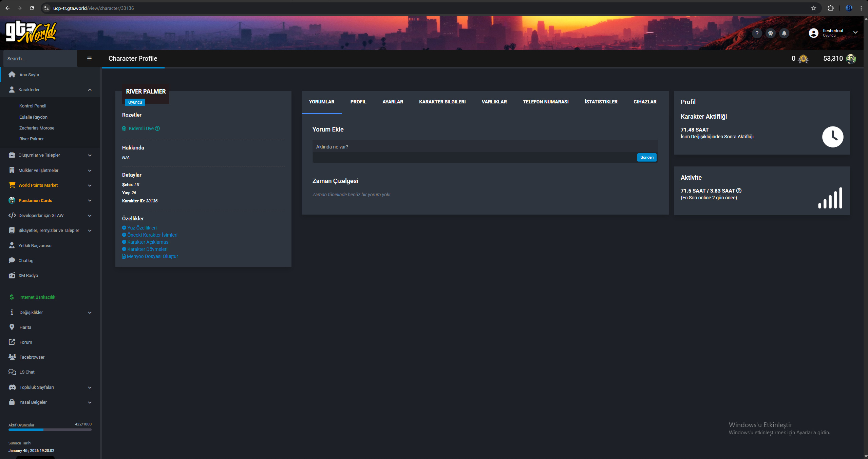
Task: Click the gold badge points icon
Action: click(803, 59)
